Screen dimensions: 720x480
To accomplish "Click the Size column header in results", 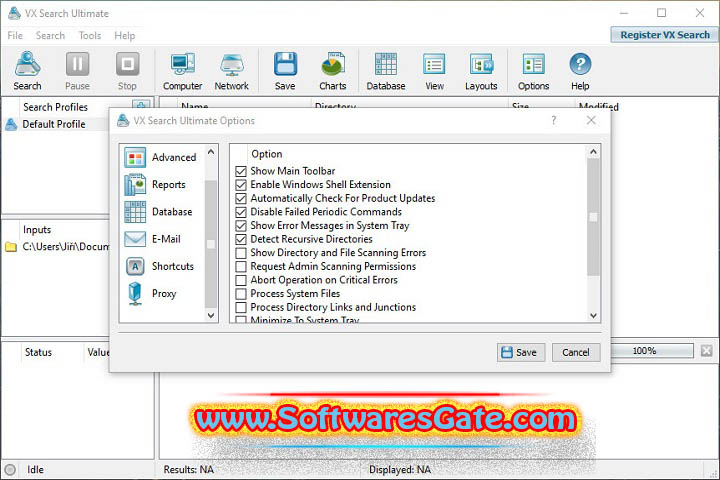I will point(520,106).
